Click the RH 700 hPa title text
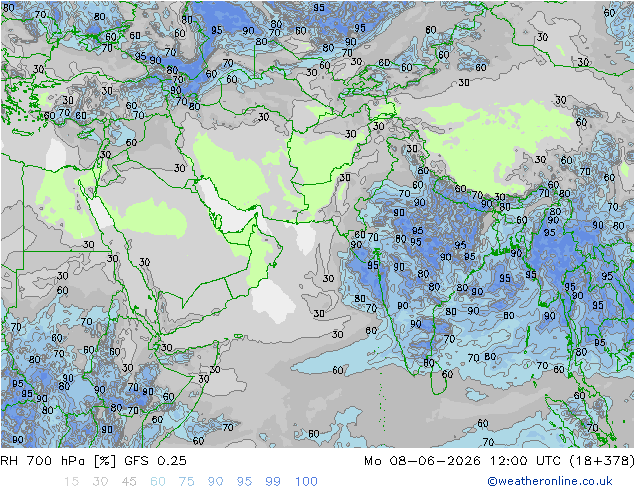The width and height of the screenshot is (634, 490). point(58,461)
